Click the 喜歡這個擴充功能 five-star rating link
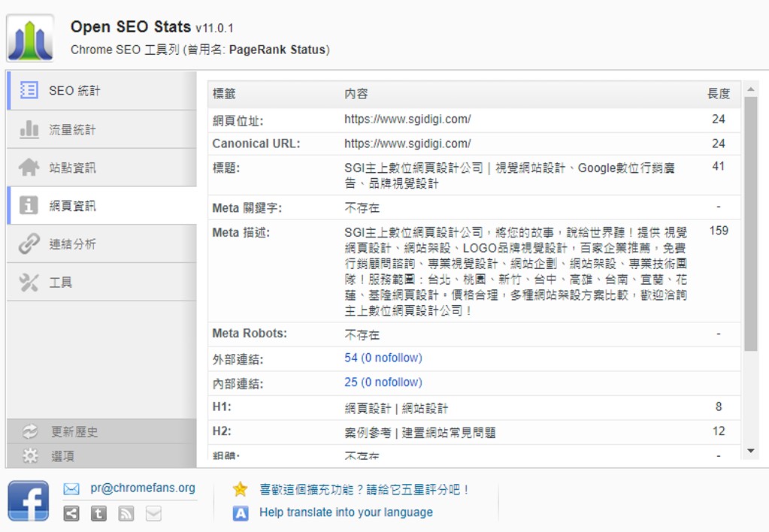Image resolution: width=769 pixels, height=532 pixels. coord(365,489)
